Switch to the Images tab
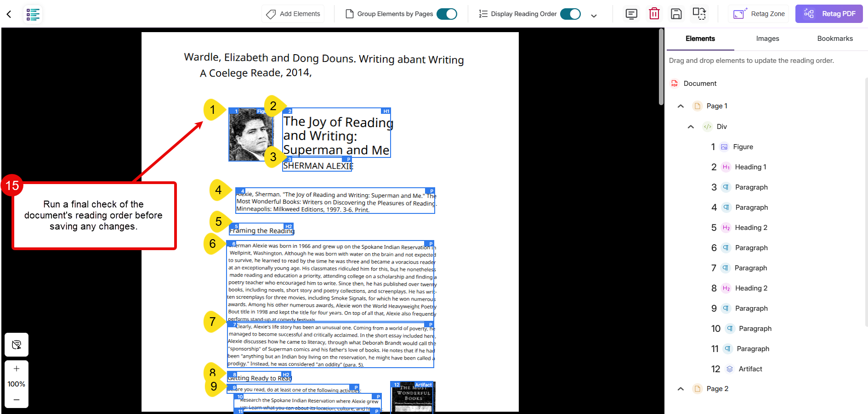The height and width of the screenshot is (414, 868). tap(767, 39)
